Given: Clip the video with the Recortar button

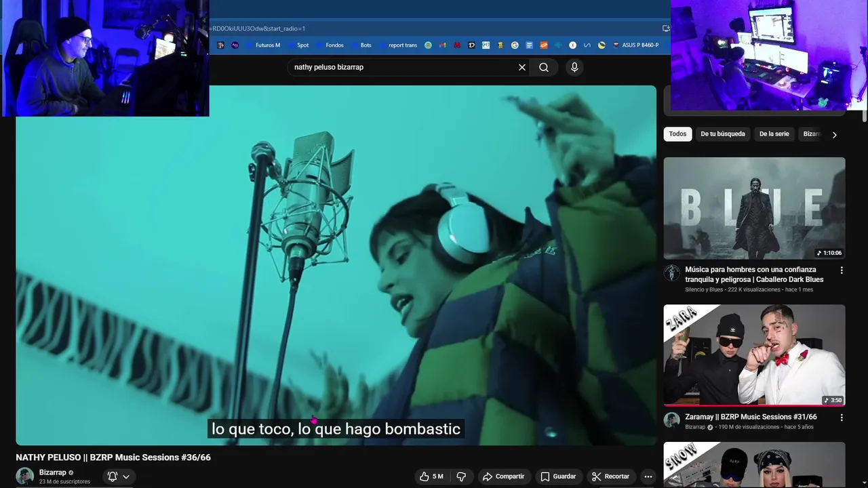Looking at the screenshot, I should [x=610, y=476].
